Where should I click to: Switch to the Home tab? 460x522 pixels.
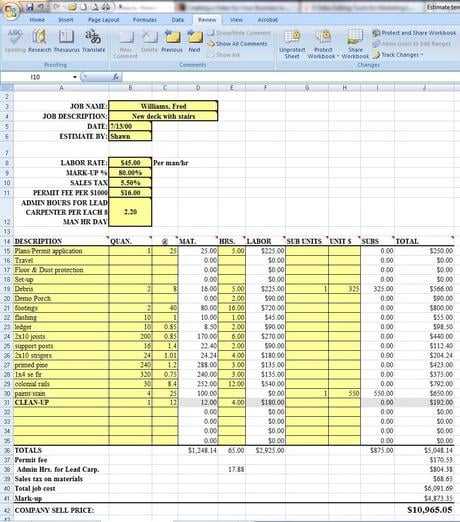coord(37,20)
